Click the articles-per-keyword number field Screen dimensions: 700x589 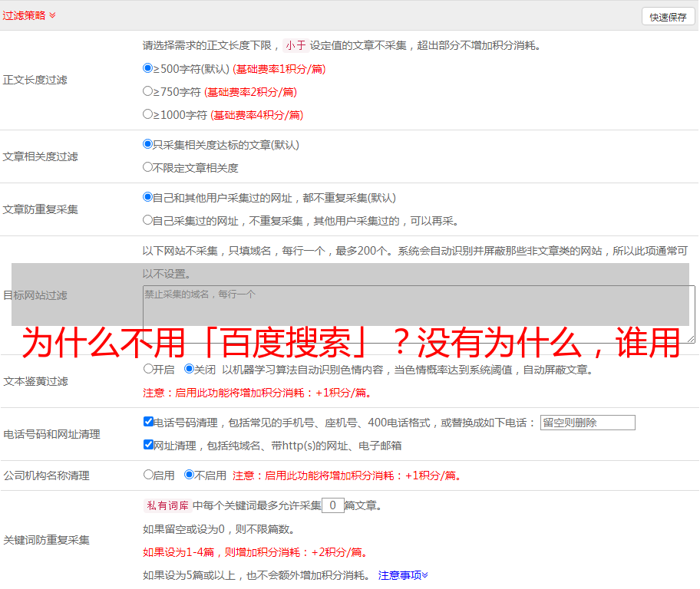point(332,505)
